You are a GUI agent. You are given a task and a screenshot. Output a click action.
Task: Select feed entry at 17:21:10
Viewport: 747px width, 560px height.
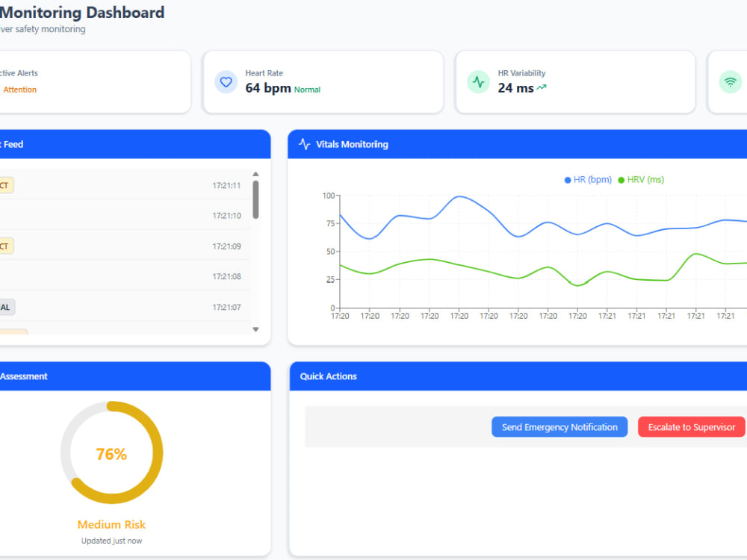pos(125,216)
